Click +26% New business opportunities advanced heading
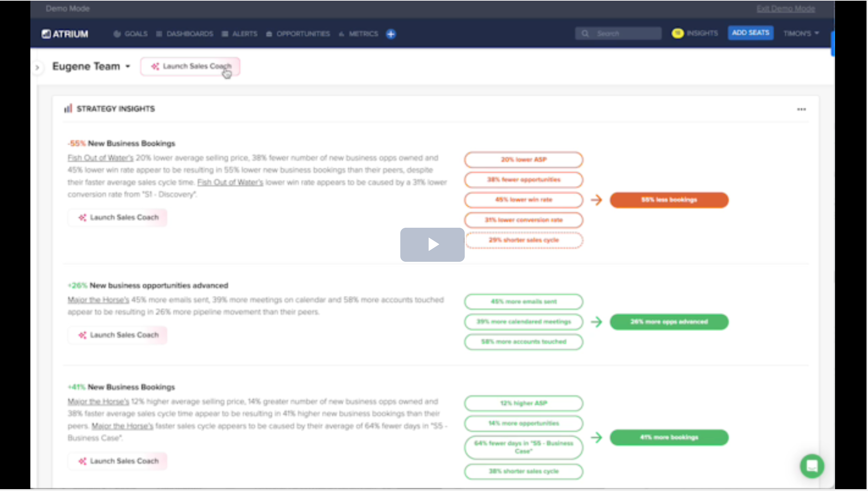This screenshot has height=491, width=868. click(x=148, y=285)
